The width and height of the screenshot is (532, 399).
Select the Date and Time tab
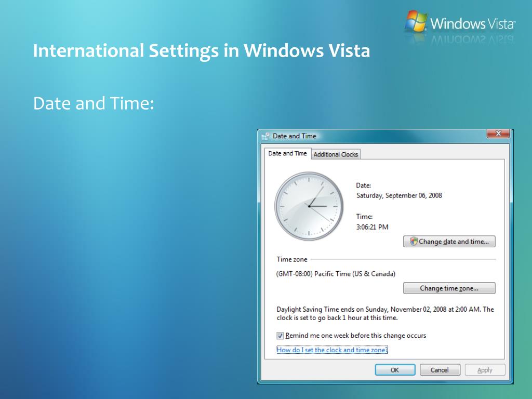click(287, 153)
